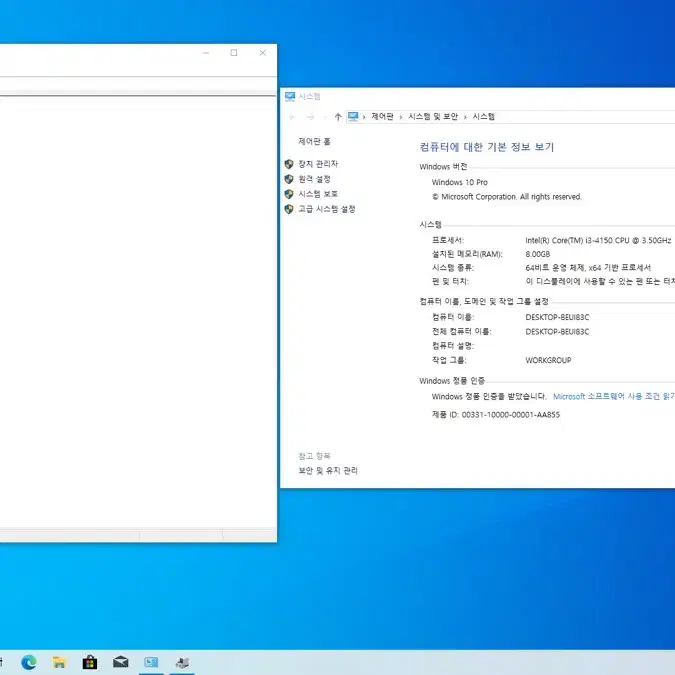Image resolution: width=675 pixels, height=675 pixels.
Task: Click shield icon next to 장치 관리자
Action: click(289, 164)
